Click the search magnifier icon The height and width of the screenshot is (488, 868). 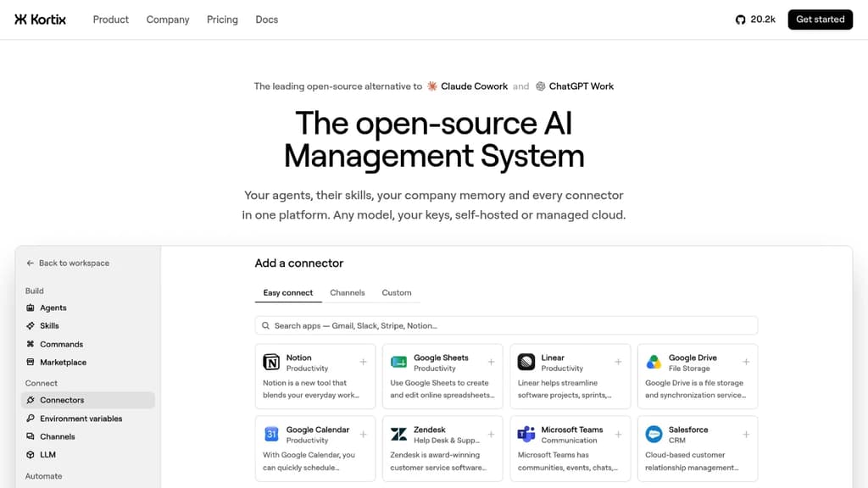[x=265, y=326]
